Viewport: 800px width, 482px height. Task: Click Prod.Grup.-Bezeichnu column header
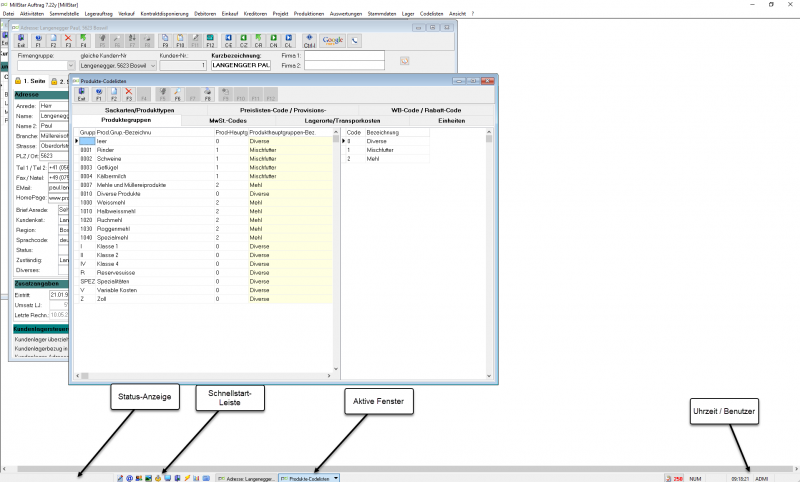pos(155,132)
